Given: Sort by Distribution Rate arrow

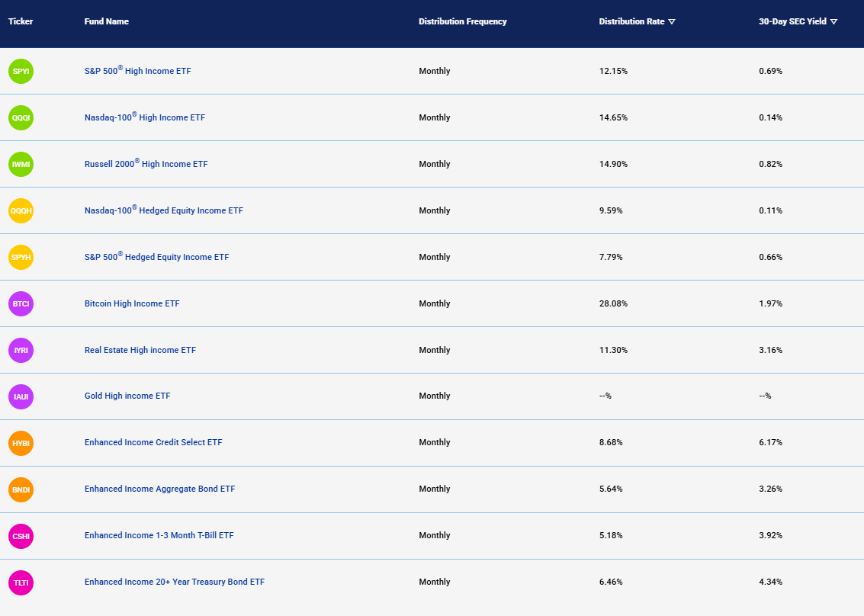Looking at the screenshot, I should tap(672, 22).
